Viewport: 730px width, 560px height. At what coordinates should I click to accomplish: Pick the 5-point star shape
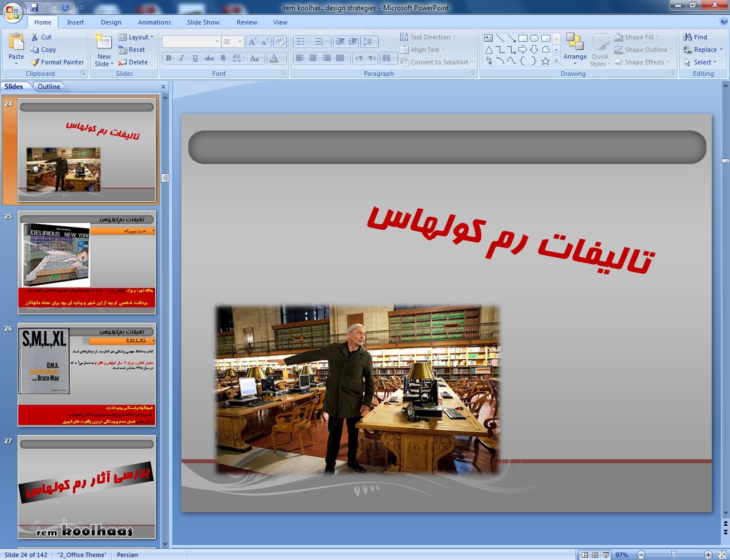click(x=545, y=61)
